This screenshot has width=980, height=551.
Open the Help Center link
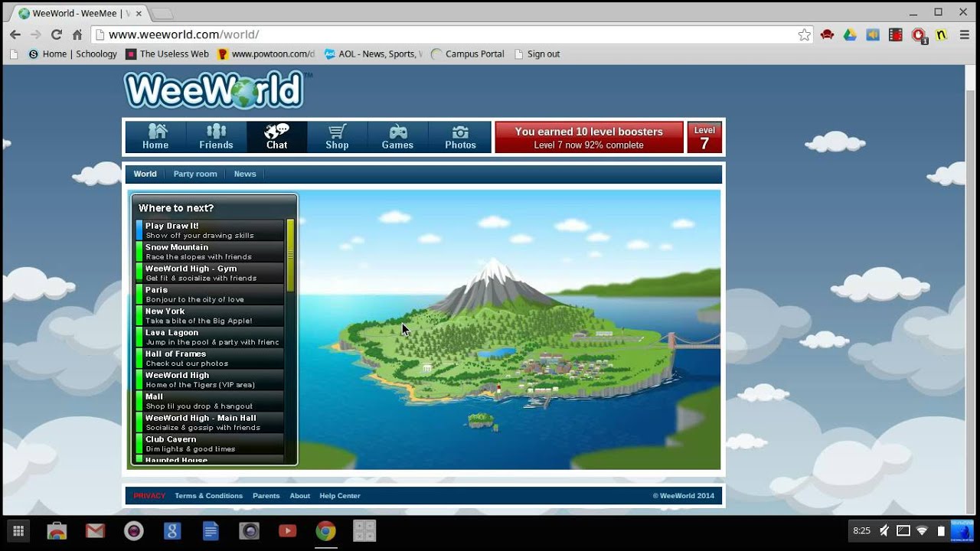[340, 496]
